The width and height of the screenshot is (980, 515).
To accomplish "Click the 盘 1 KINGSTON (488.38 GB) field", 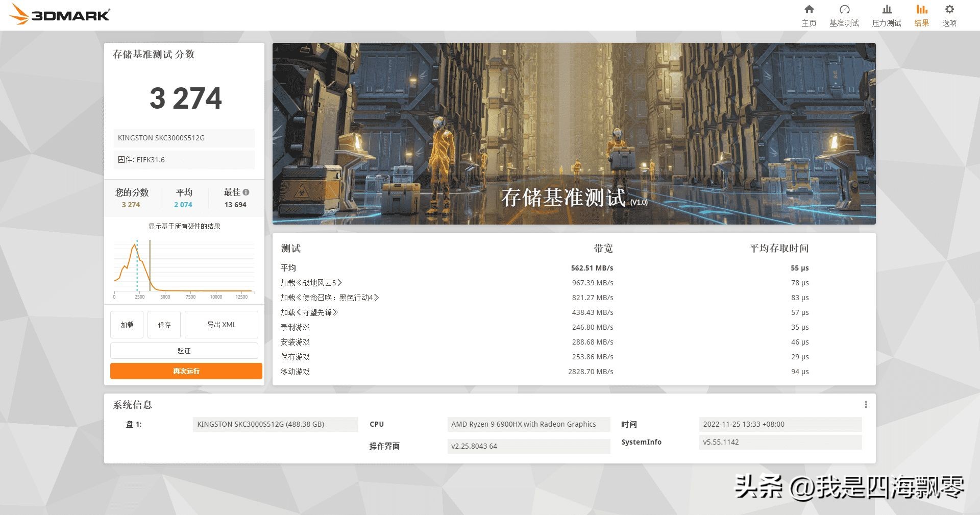I will click(x=276, y=424).
